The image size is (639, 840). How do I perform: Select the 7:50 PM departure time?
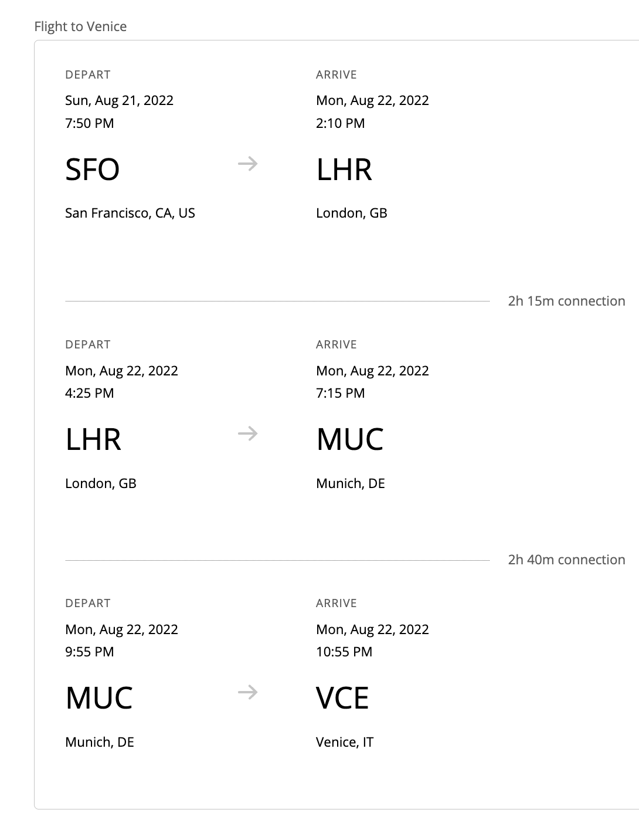pos(90,123)
